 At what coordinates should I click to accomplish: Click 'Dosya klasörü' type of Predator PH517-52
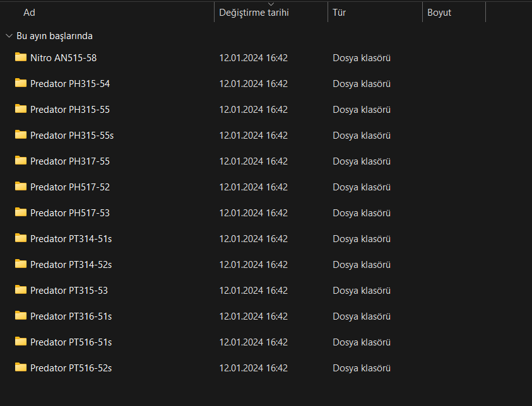362,187
